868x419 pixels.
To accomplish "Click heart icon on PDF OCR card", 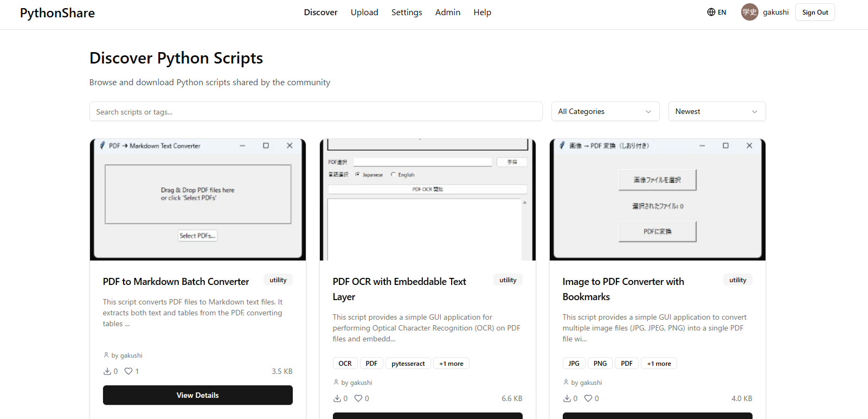I will click(x=358, y=398).
